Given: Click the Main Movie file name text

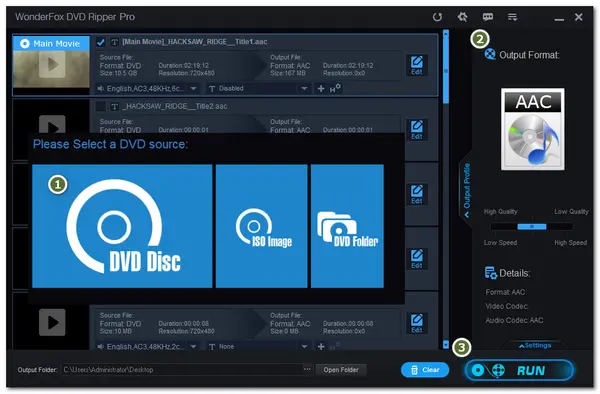Looking at the screenshot, I should pos(195,42).
